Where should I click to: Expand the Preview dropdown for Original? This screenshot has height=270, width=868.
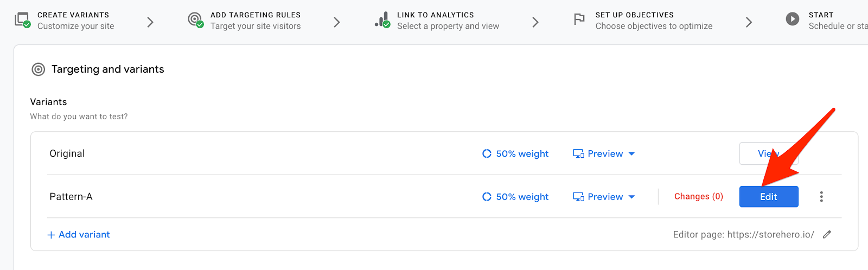pos(604,153)
